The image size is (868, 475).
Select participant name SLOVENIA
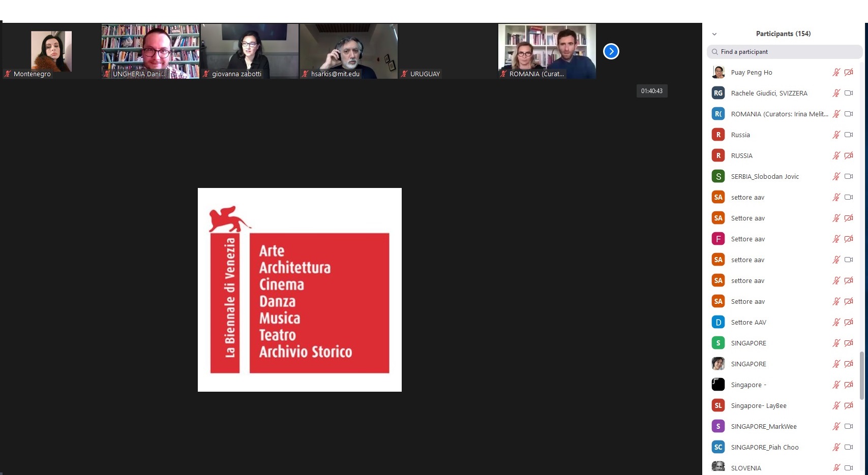(x=746, y=468)
